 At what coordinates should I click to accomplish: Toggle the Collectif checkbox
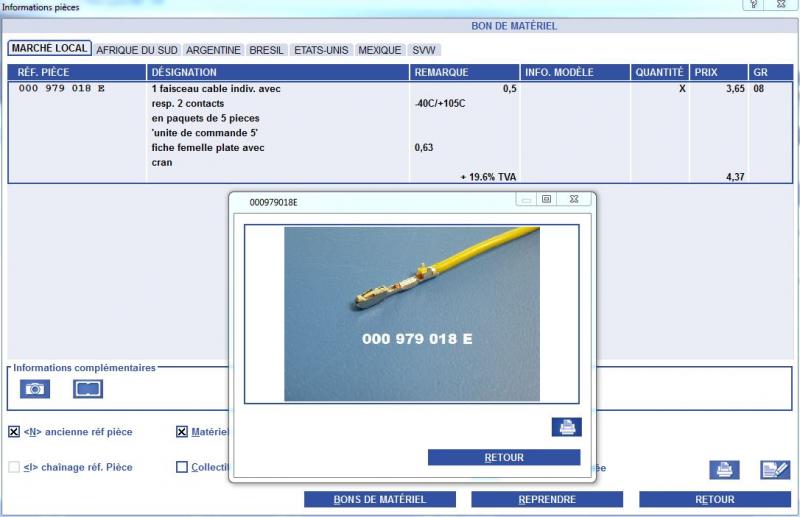coord(182,467)
